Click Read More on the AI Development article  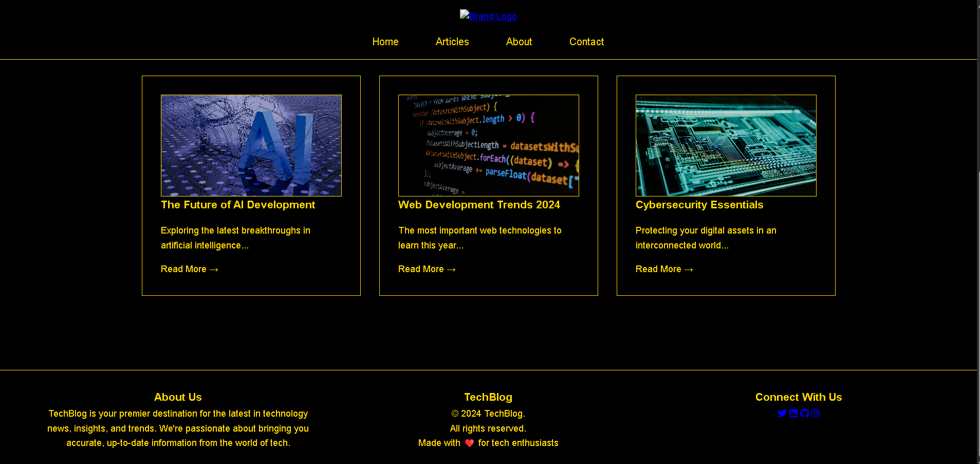coord(189,269)
